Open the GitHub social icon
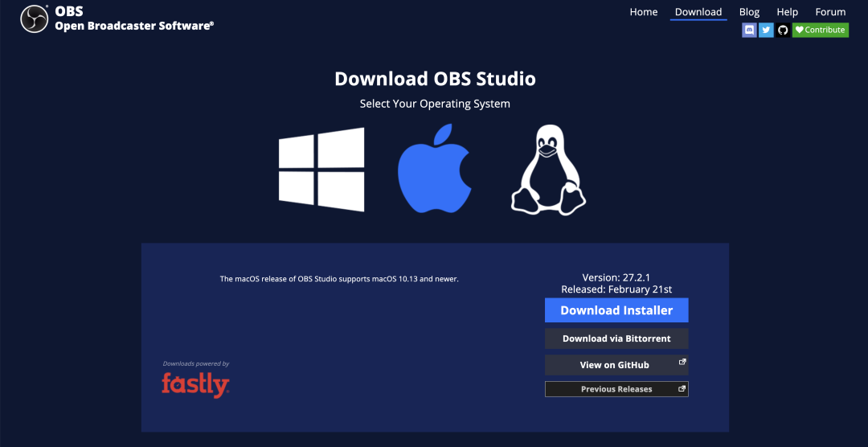 pyautogui.click(x=783, y=30)
